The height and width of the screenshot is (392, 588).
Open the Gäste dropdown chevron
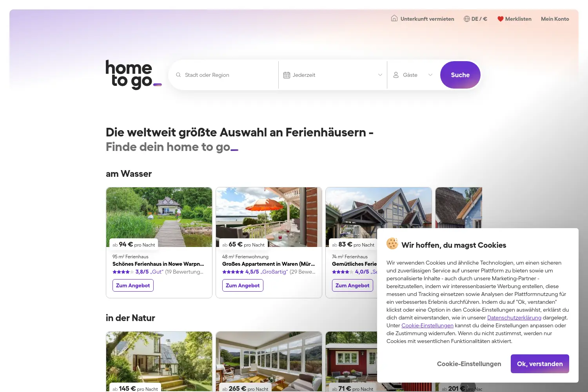[430, 75]
